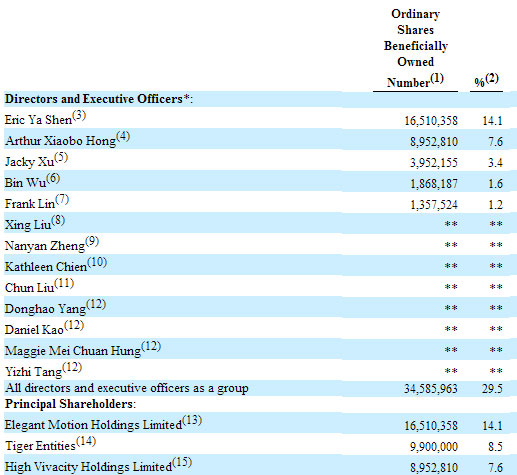Click the percent '**' in Chun Liu row
Screen dimensions: 517x475
(x=496, y=287)
